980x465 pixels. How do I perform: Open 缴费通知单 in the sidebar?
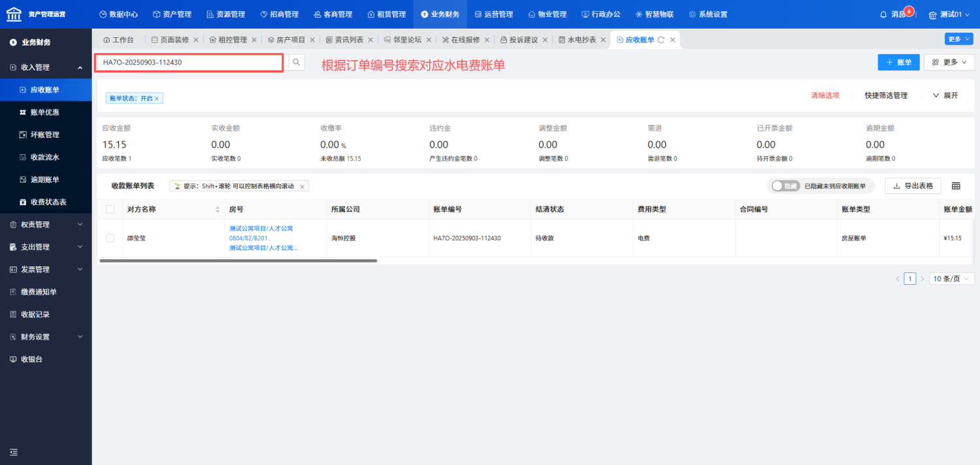(46, 292)
